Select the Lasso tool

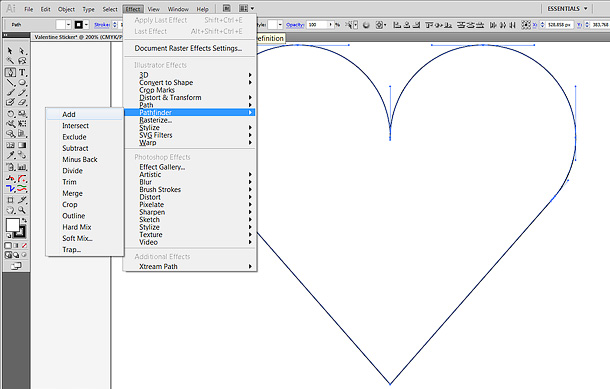coord(22,61)
